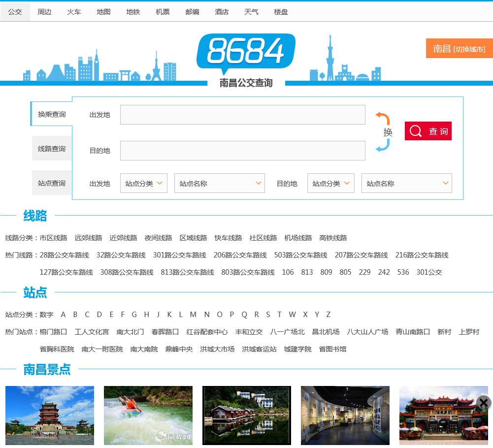The width and height of the screenshot is (493, 448).
Task: Open the 机票 navigation item
Action: pos(163,12)
